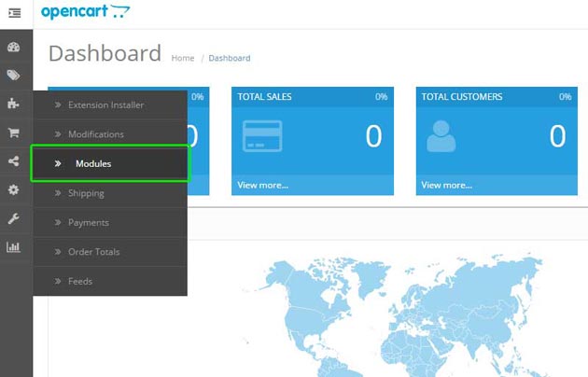Select Order Totals from the menu
Viewport: 588px width, 377px height.
(93, 252)
